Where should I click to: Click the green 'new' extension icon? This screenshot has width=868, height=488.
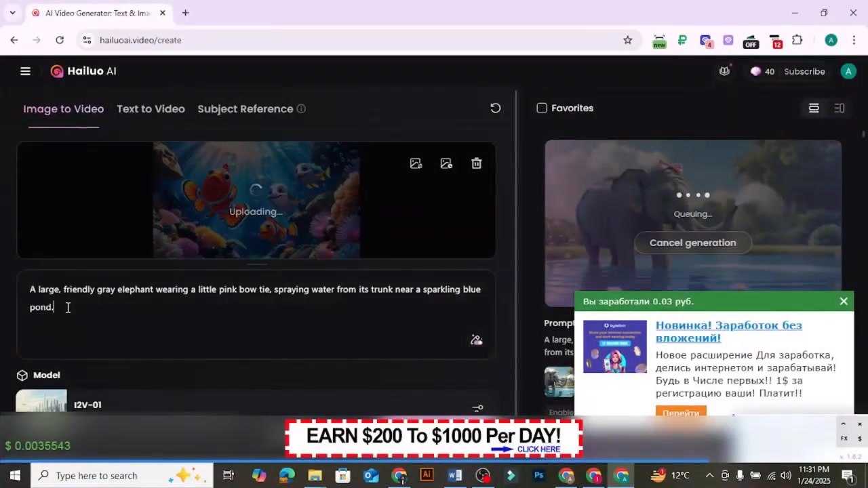659,41
